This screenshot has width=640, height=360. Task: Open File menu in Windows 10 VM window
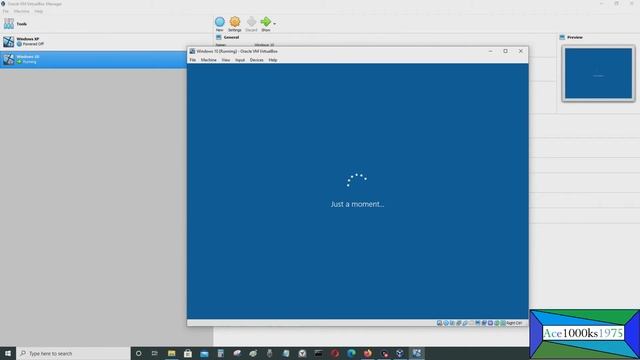[193, 60]
